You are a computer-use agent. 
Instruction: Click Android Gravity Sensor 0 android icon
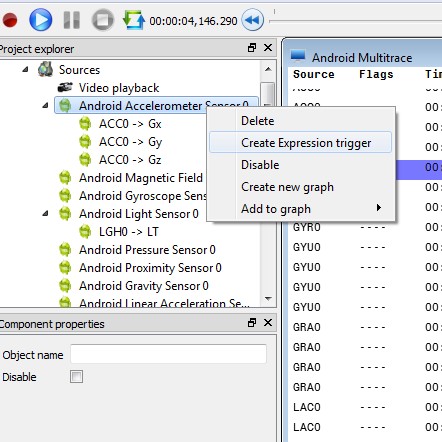(65, 286)
